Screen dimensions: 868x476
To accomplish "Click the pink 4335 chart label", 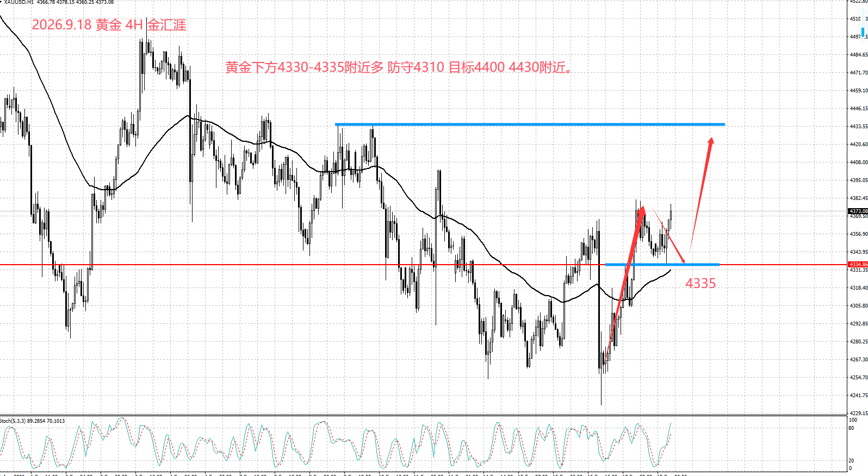I will [x=700, y=283].
